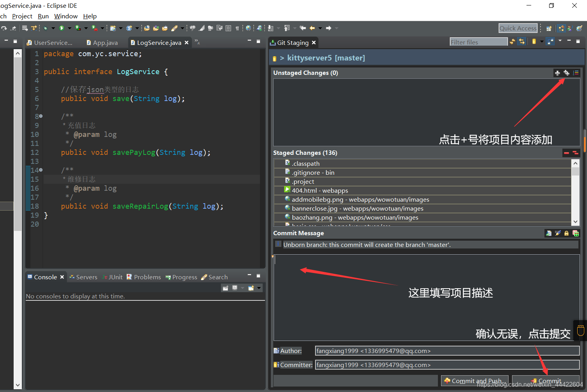Switch to the Servers tab
Viewport: 587px width, 392px height.
tap(83, 277)
